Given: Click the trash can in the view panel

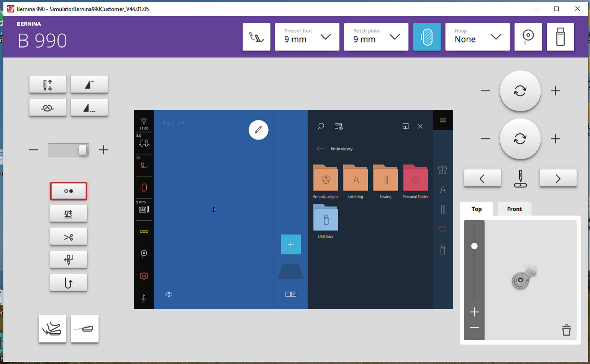Looking at the screenshot, I should point(566,330).
